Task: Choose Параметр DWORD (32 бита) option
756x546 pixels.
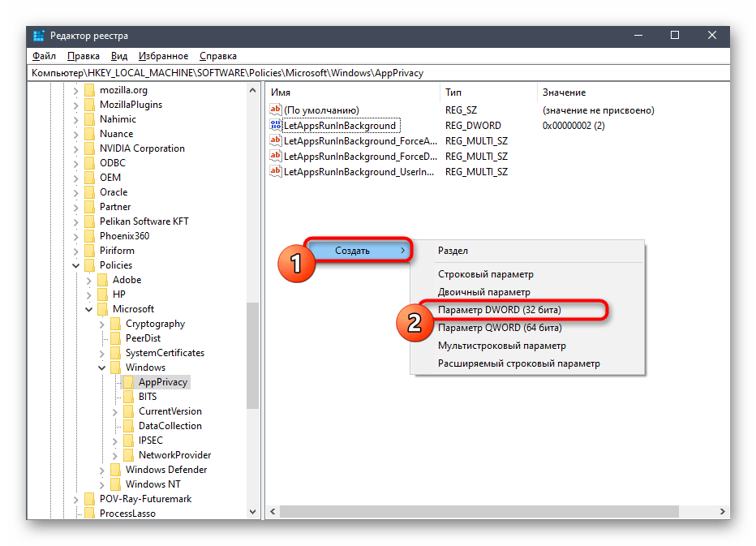Action: click(x=499, y=310)
